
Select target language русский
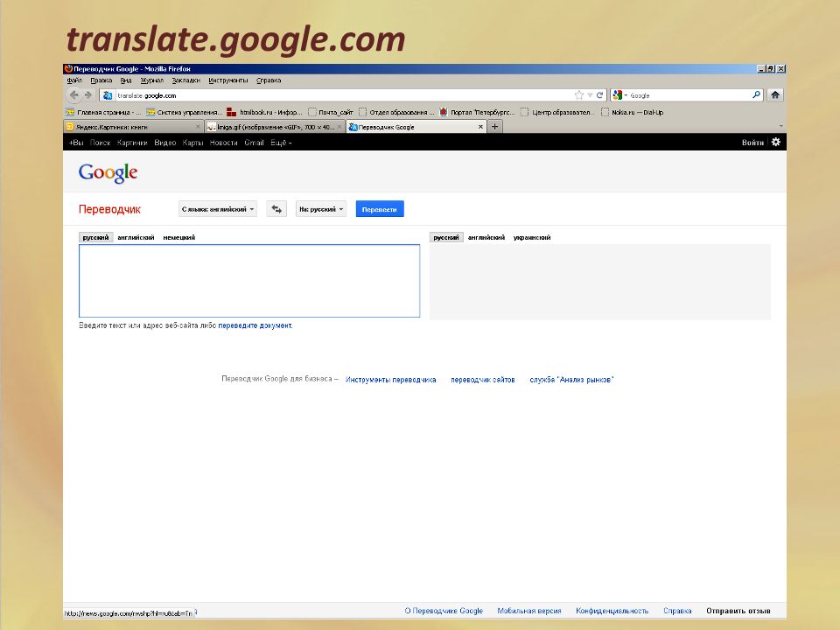[x=446, y=237]
